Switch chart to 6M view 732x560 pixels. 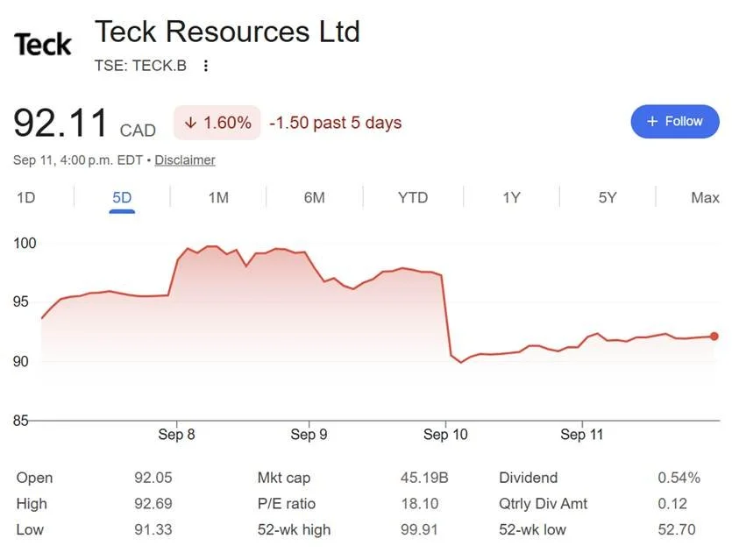click(x=314, y=197)
